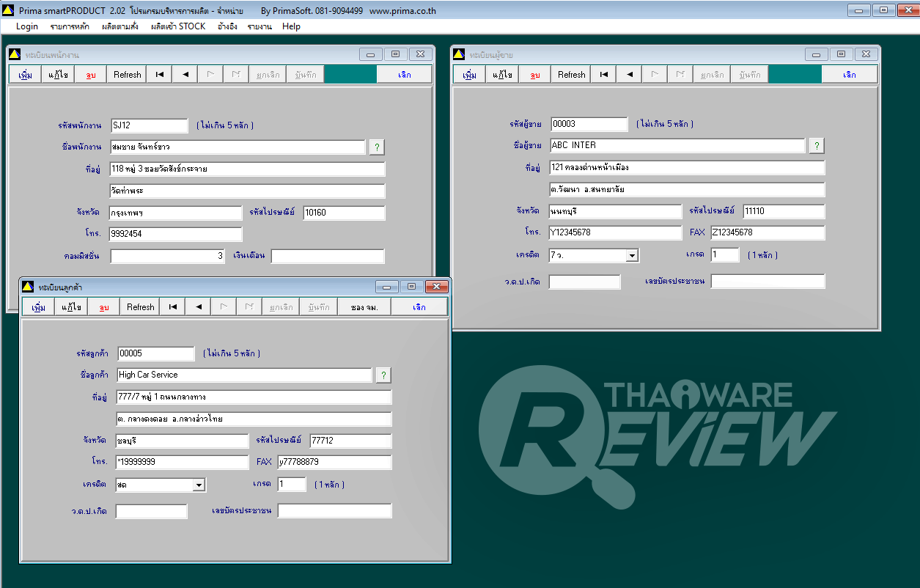Click Refresh in the customer window

coord(140,307)
